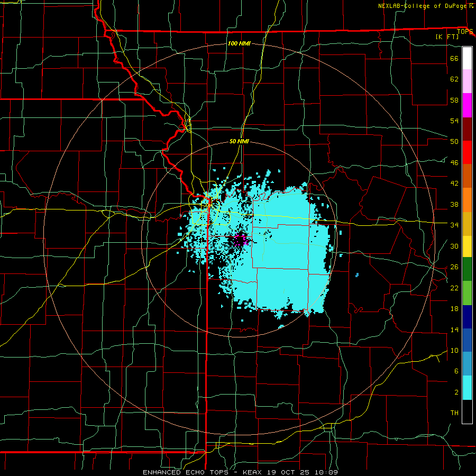Select the cyan 2-6 kft legend swatch
The image size is (476, 476).
coord(467,388)
